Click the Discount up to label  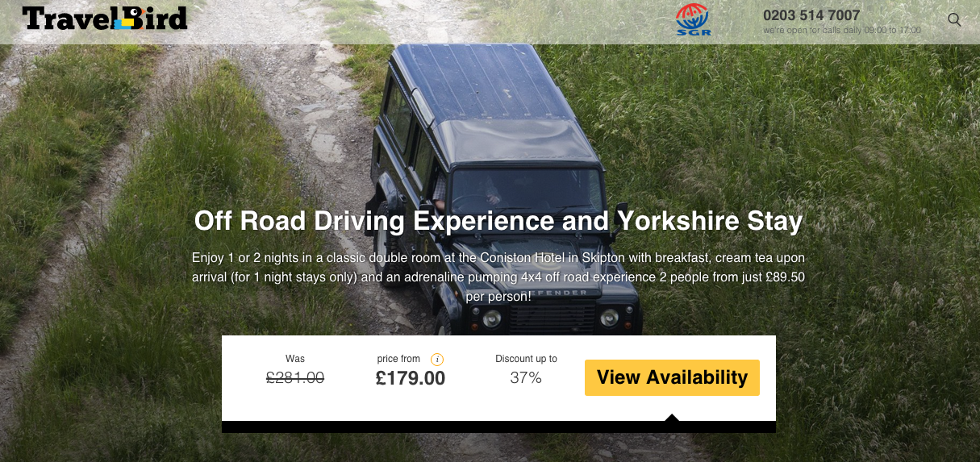click(x=526, y=359)
